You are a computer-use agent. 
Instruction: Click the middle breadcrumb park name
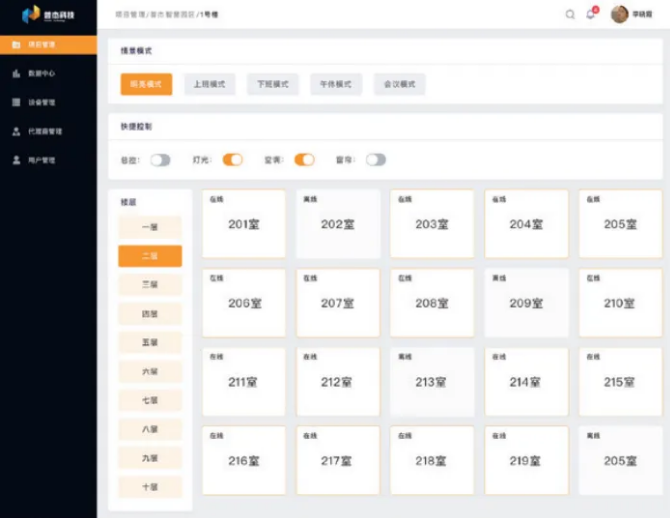(172, 15)
